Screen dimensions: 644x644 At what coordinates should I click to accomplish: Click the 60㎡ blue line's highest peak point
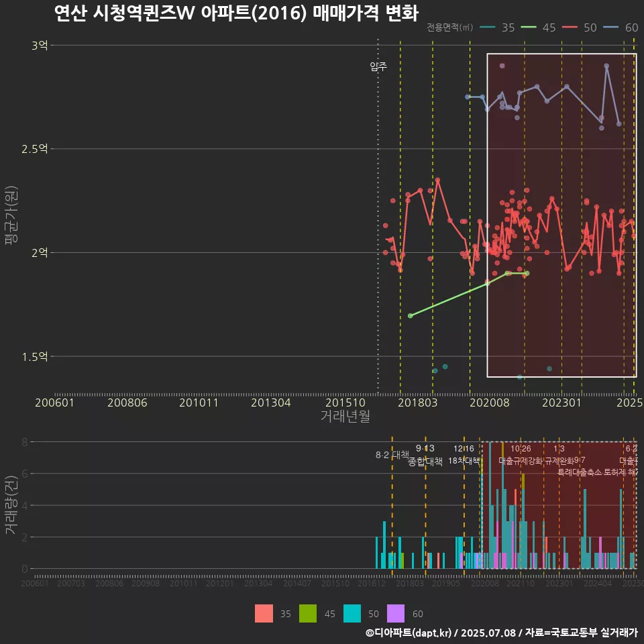tap(606, 66)
